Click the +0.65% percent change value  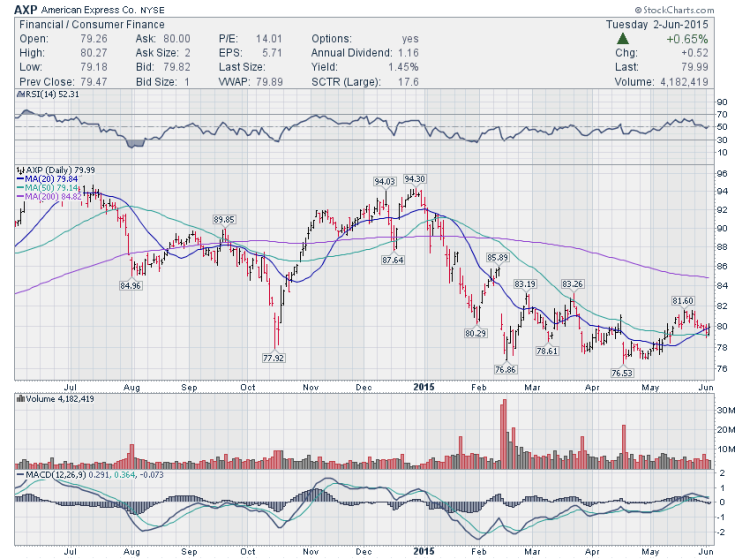point(687,39)
